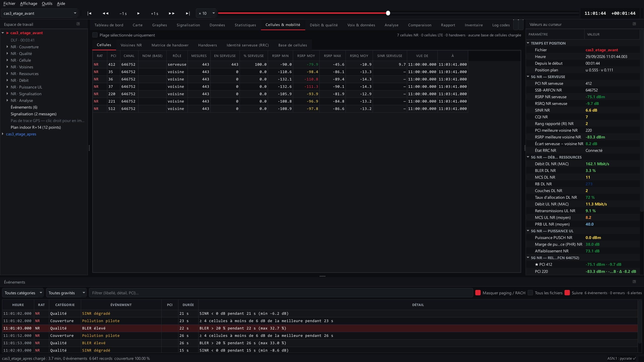
Task: Expand the NR · Couverture tree node
Action: [7, 47]
